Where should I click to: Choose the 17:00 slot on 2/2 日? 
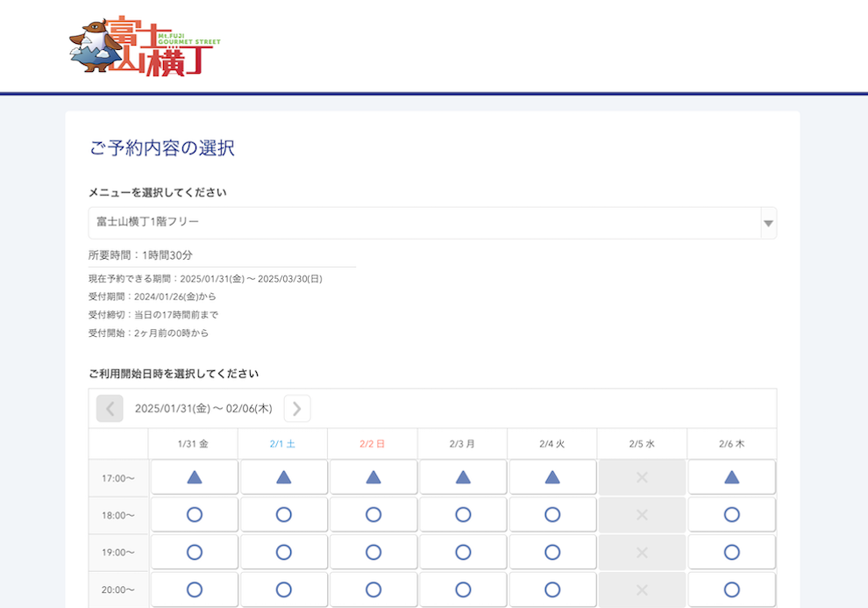(374, 477)
